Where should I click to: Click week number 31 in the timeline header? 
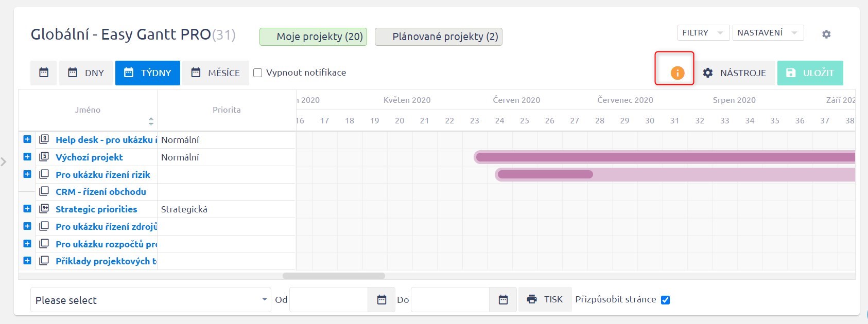tap(674, 121)
